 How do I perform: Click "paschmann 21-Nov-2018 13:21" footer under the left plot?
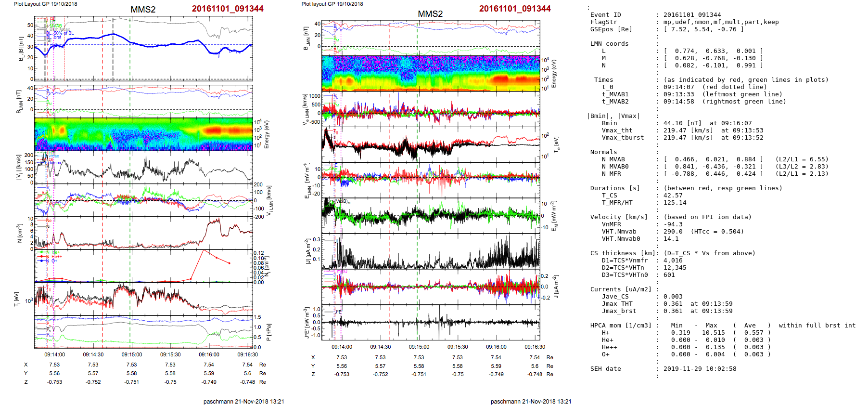(244, 401)
